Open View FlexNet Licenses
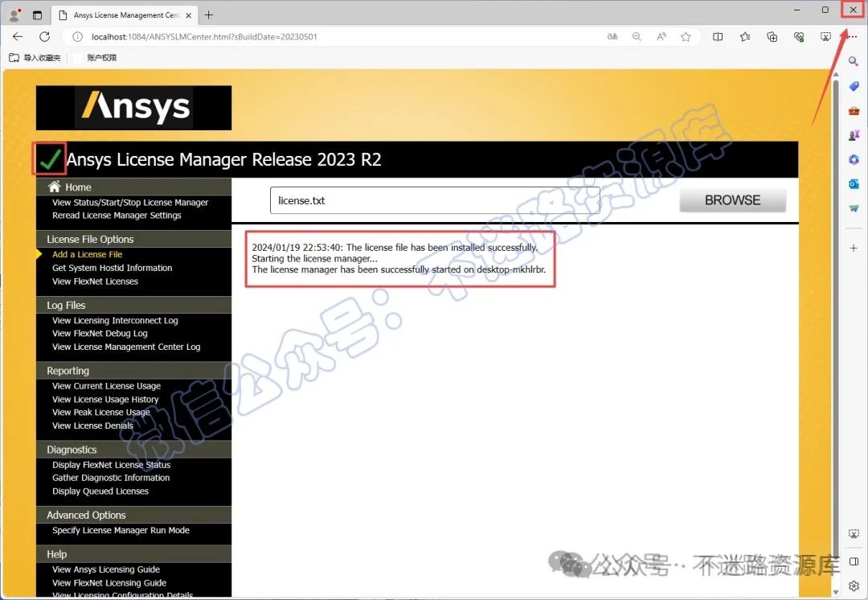 95,282
